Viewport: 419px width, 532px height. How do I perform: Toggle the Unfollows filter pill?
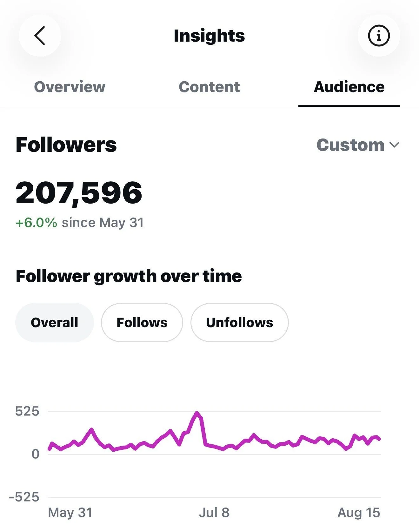[x=240, y=322]
